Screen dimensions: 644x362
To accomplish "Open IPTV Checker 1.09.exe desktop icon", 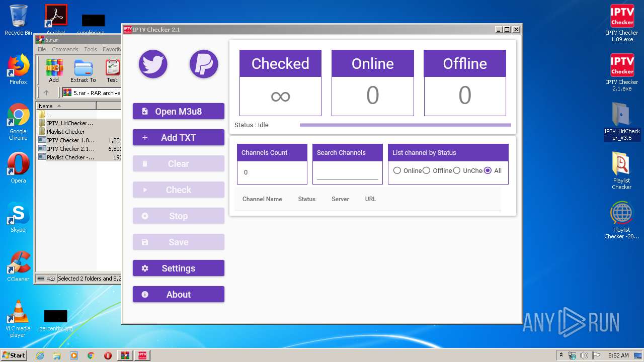I will tap(622, 23).
